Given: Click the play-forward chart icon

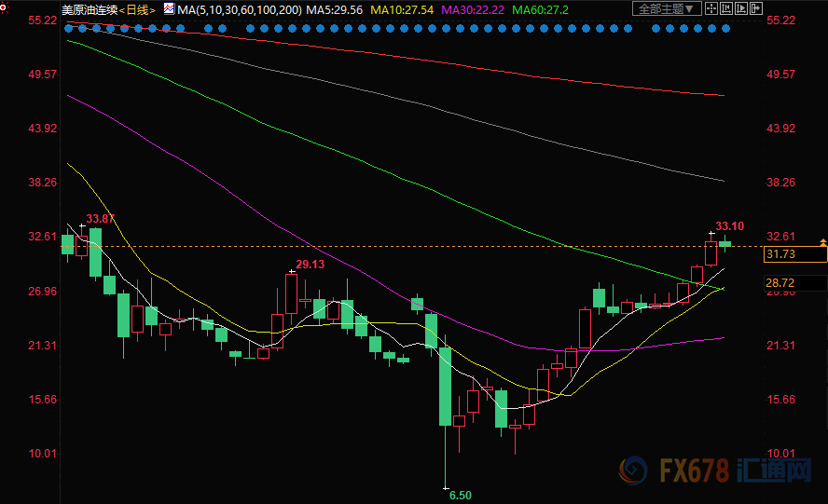Looking at the screenshot, I should [741, 8].
